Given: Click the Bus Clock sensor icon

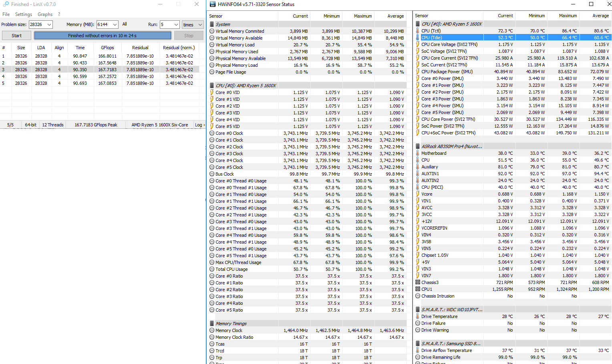Looking at the screenshot, I should pyautogui.click(x=212, y=174).
